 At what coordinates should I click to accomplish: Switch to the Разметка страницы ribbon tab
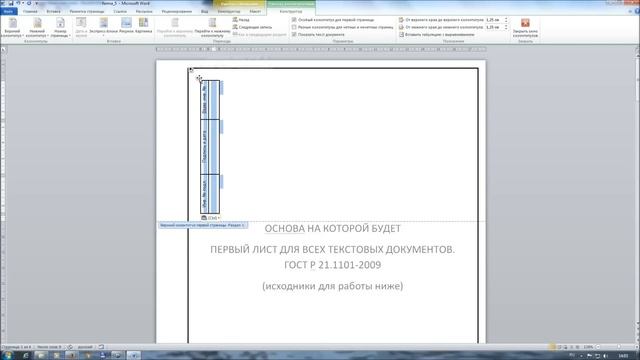[x=87, y=11]
